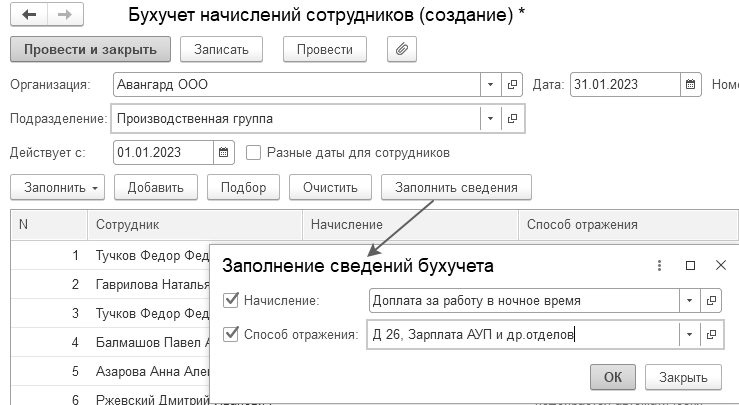
Task: Uncheck the Способ отражения checkbox
Action: 230,334
